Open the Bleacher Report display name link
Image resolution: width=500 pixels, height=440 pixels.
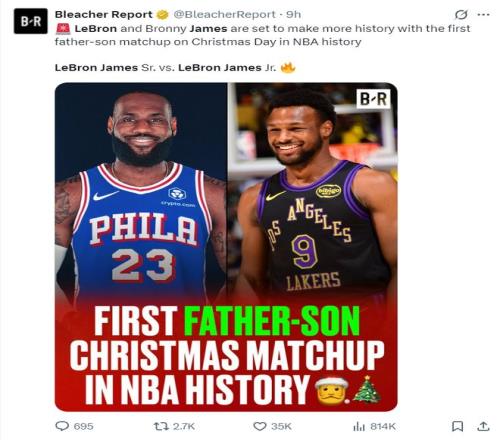pyautogui.click(x=104, y=15)
